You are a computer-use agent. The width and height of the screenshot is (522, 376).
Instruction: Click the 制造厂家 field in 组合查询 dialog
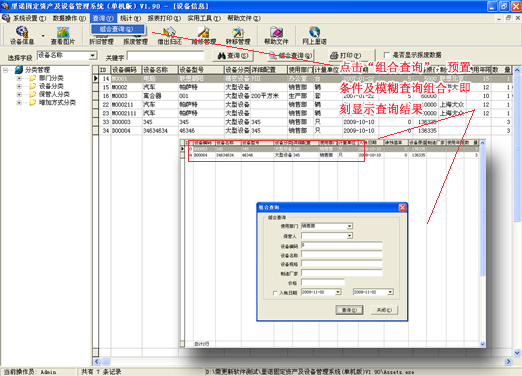tap(341, 273)
